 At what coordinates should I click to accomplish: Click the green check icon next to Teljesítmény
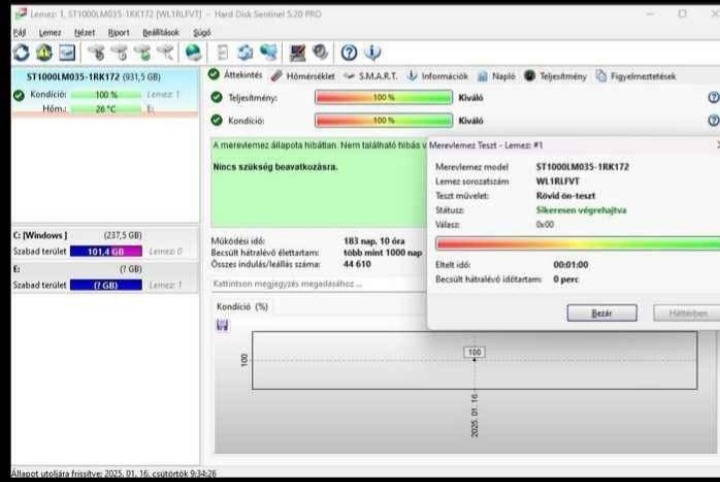[216, 97]
